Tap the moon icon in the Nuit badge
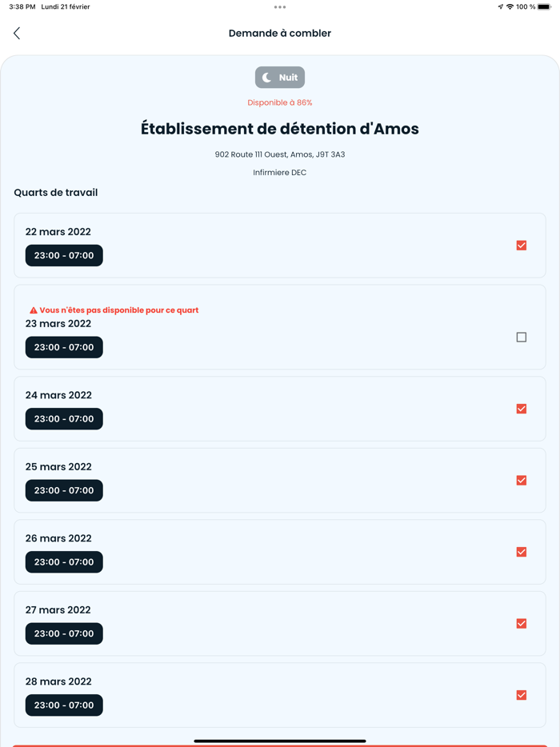The width and height of the screenshot is (560, 747). [x=265, y=77]
